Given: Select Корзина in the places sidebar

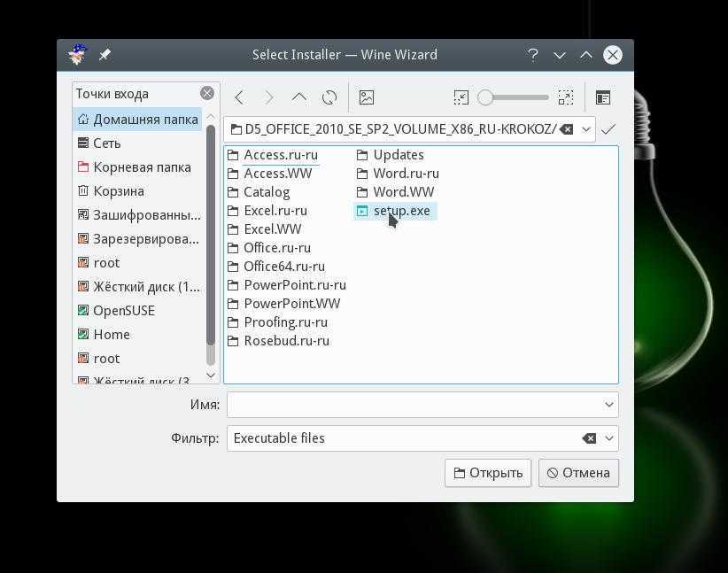Looking at the screenshot, I should (x=118, y=190).
